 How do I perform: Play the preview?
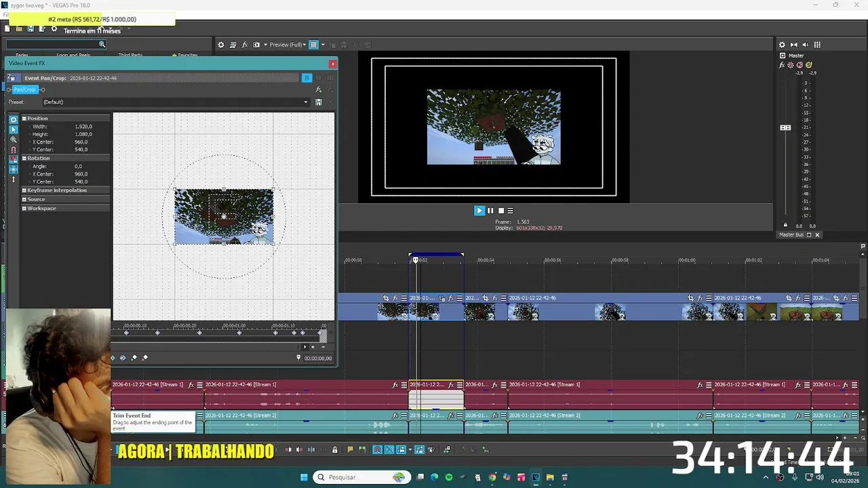click(479, 211)
